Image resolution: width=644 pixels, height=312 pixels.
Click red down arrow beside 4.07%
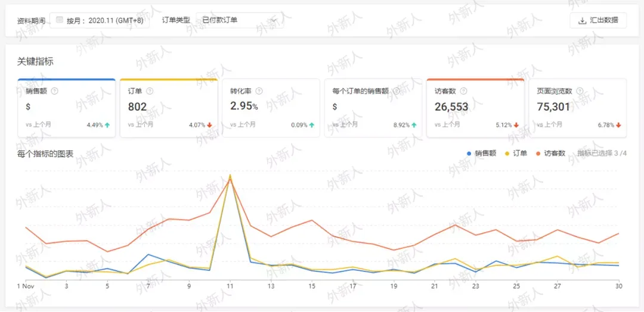(209, 124)
